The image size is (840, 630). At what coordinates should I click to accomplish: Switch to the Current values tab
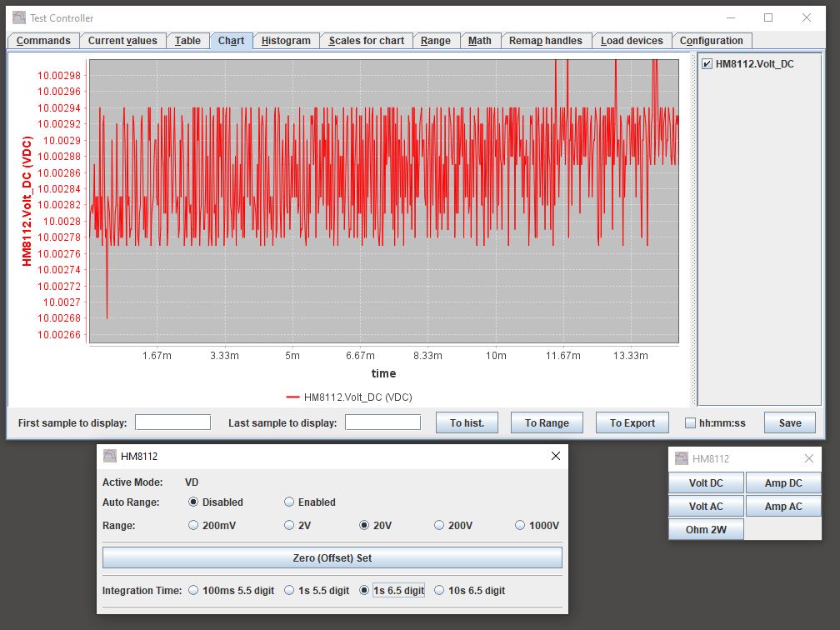122,41
